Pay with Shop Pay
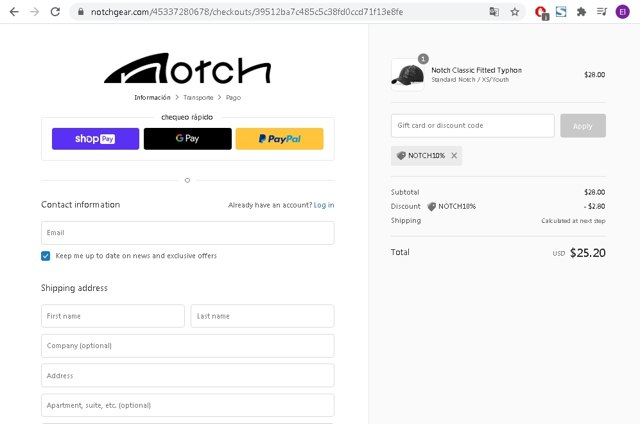The image size is (640, 424). (x=95, y=139)
